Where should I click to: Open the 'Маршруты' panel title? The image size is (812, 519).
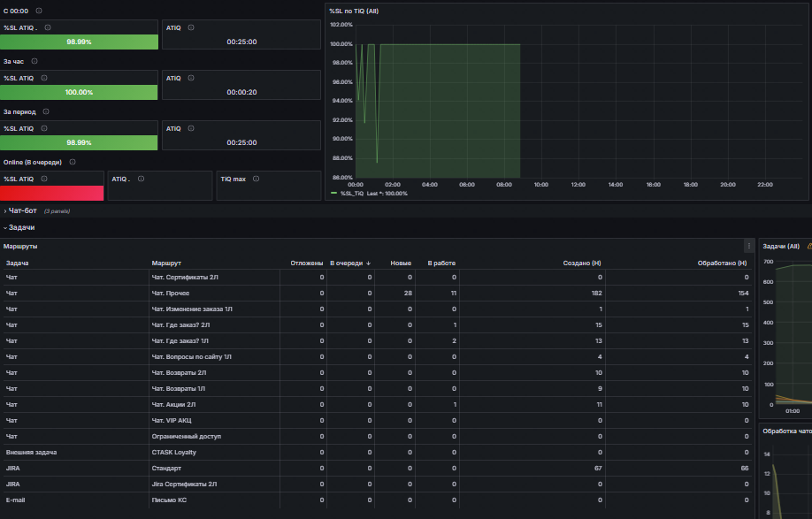pos(20,247)
